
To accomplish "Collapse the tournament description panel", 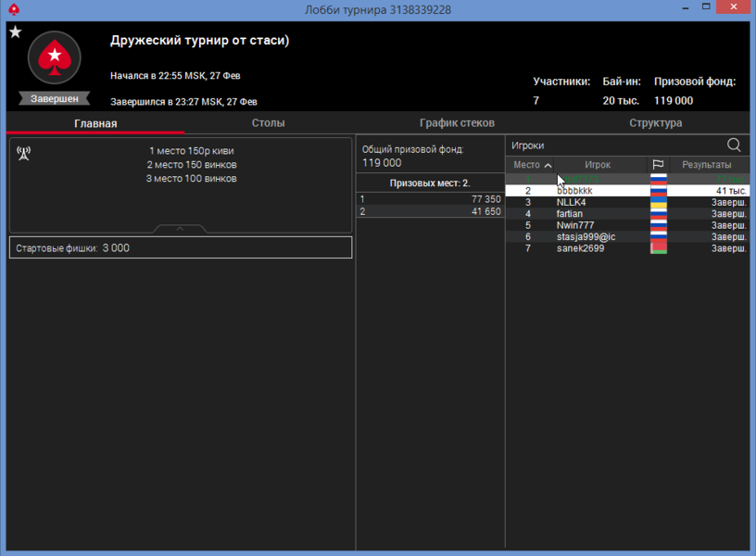I will [x=180, y=228].
